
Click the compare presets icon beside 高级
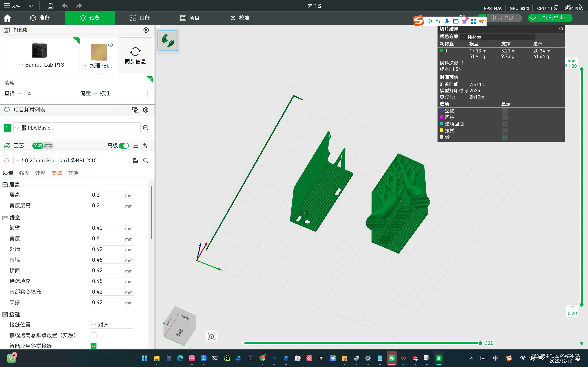(x=146, y=146)
